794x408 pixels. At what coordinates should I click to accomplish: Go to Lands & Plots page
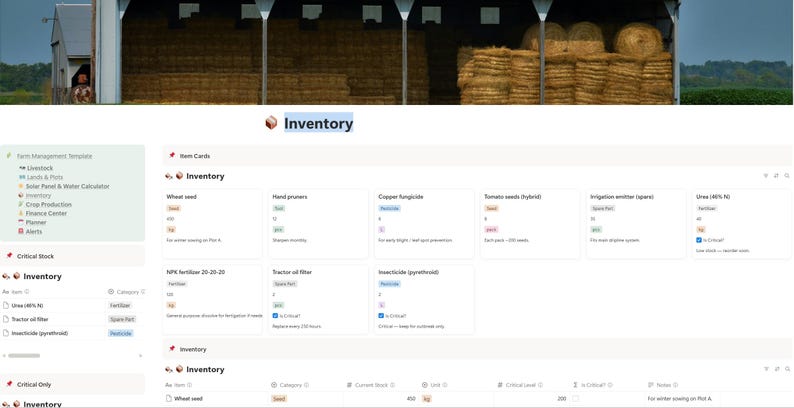[x=45, y=177]
